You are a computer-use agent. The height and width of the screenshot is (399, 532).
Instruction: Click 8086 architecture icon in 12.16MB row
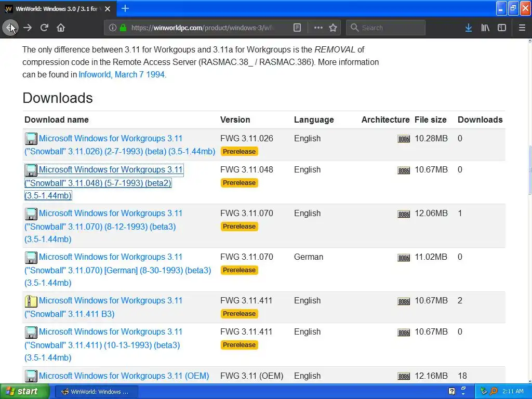click(403, 376)
